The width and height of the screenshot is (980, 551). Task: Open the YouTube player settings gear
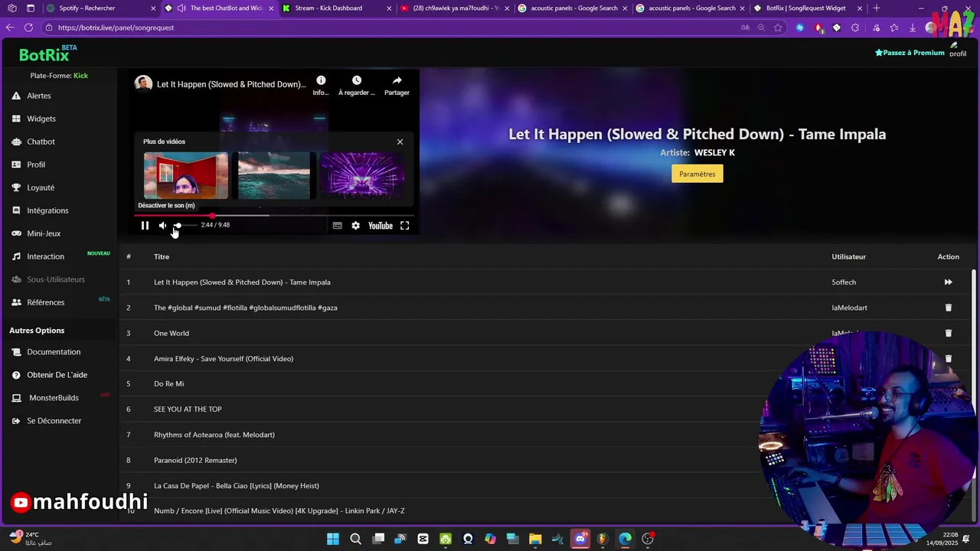[355, 226]
